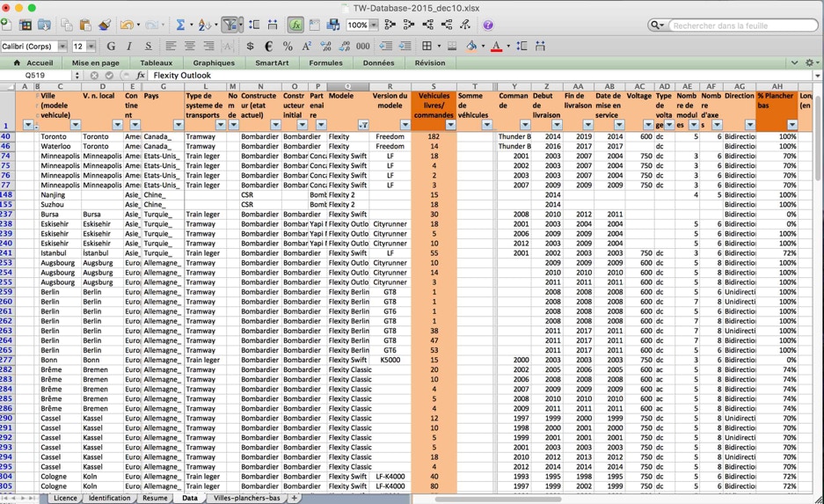Open the Undo history dropdown arrow
The image size is (824, 504).
click(x=138, y=25)
